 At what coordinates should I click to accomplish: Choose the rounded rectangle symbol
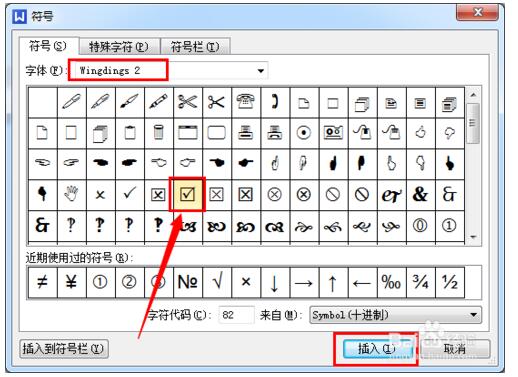pos(216,132)
